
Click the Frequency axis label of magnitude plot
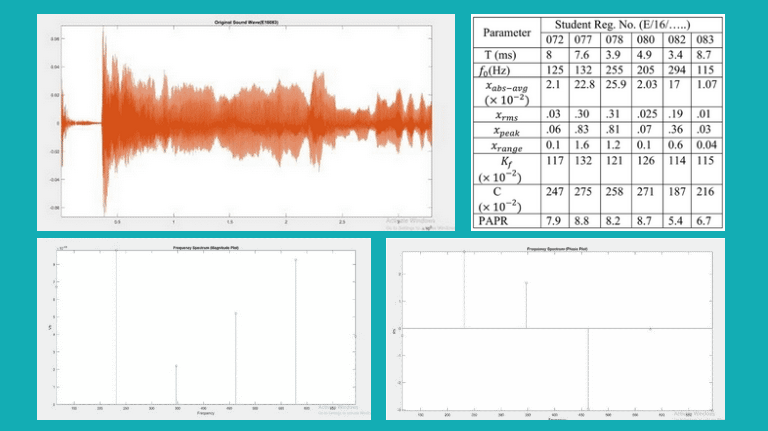205,413
